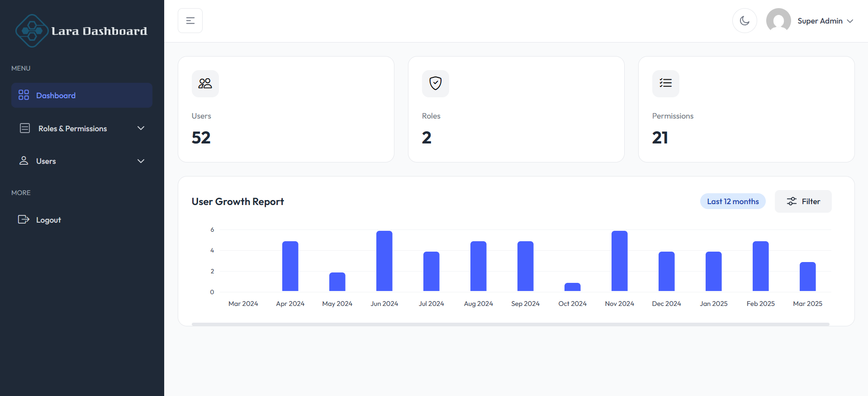Expand the Roles & Permissions chevron
868x396 pixels.
(x=141, y=128)
